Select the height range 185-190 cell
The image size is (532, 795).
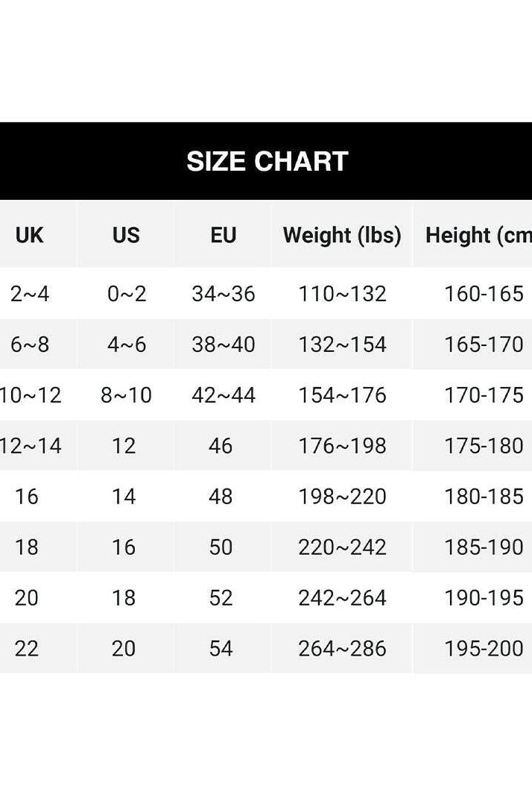click(484, 547)
